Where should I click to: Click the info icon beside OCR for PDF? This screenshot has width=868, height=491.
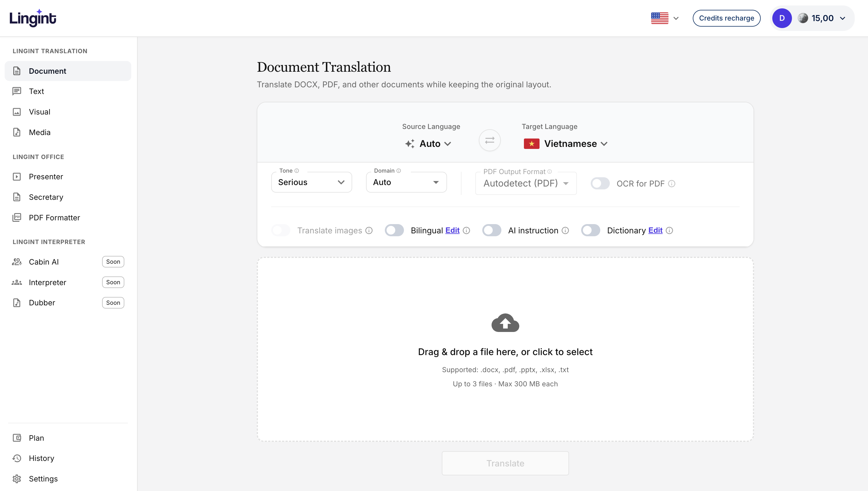(672, 183)
